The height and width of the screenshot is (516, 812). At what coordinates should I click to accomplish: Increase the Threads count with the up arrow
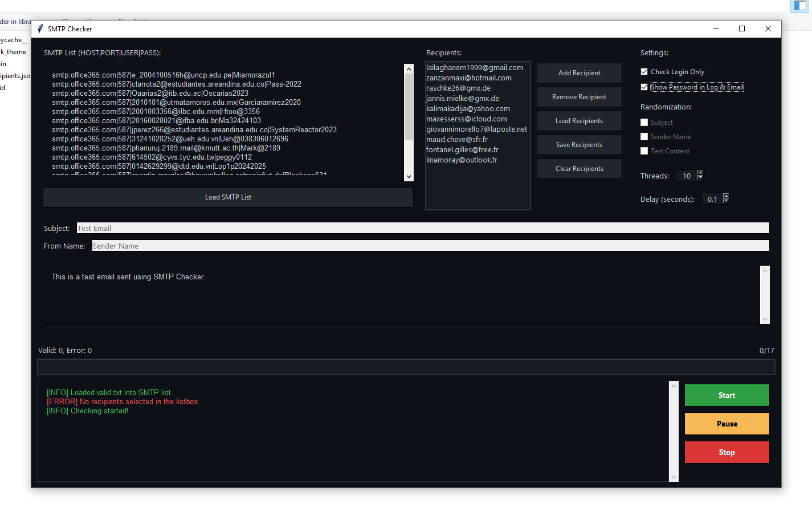(700, 173)
